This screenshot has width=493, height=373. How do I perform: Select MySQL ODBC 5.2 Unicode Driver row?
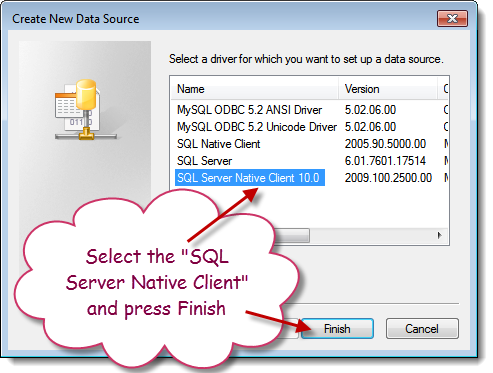(257, 127)
